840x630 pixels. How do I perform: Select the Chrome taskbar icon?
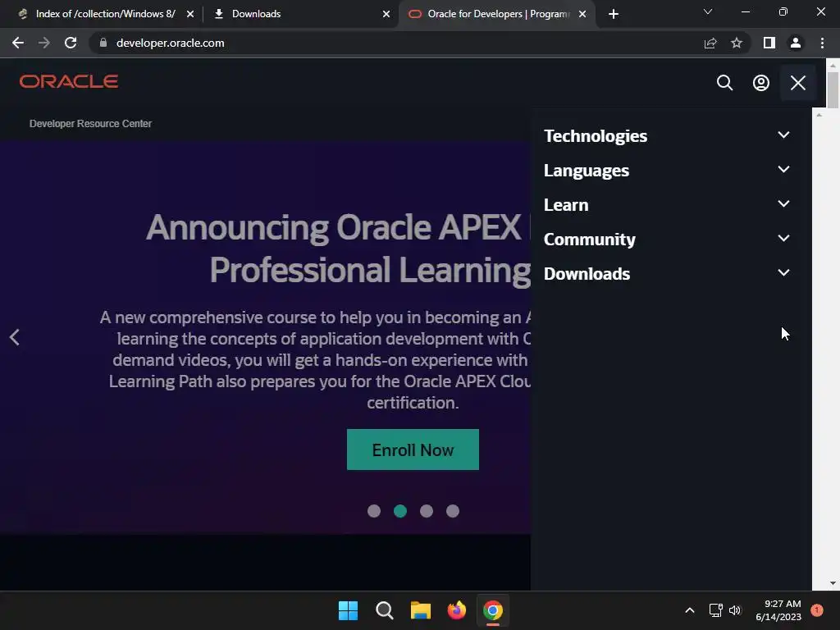(493, 610)
